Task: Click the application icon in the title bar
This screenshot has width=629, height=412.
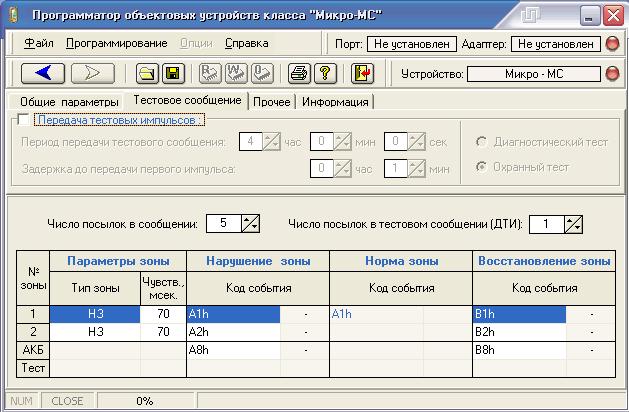Action: pos(14,15)
